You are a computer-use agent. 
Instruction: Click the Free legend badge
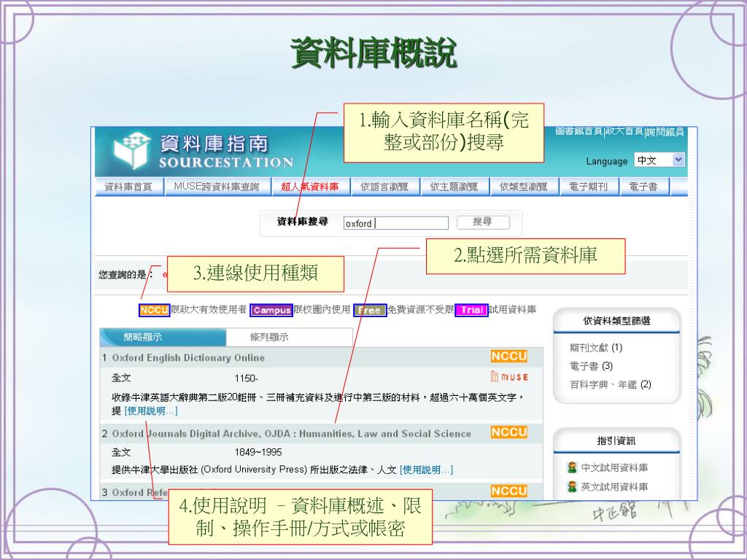[x=370, y=310]
